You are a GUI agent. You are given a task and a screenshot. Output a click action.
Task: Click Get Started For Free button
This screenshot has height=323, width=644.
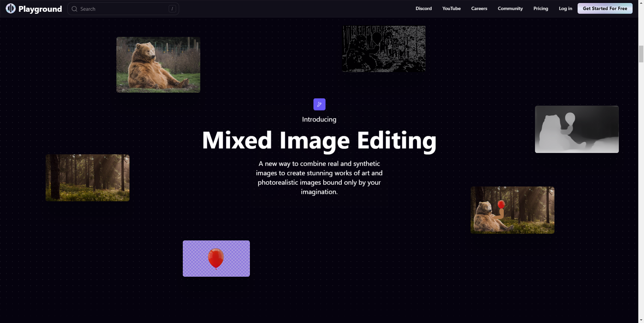tap(605, 8)
